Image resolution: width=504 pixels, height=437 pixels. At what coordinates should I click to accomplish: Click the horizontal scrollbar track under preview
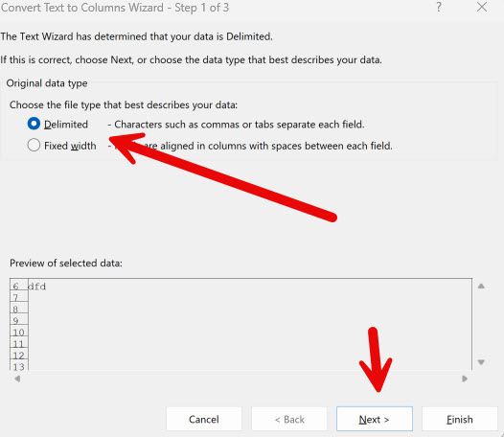point(241,379)
